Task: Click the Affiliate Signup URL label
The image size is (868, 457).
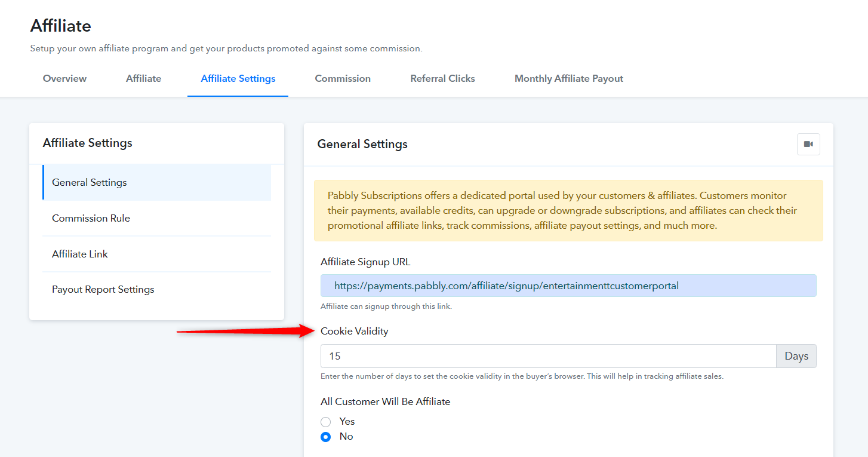Action: click(x=365, y=262)
